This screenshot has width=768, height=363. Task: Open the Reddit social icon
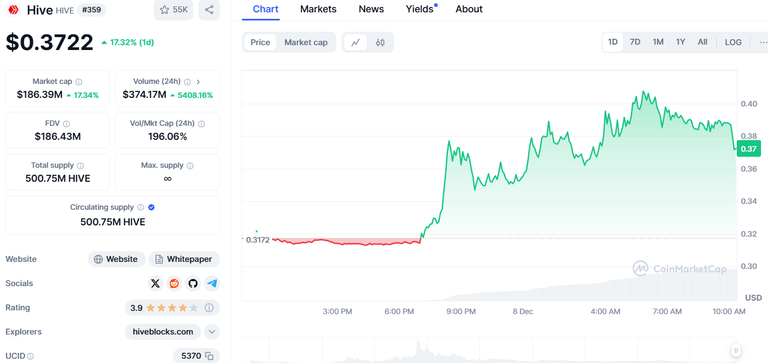(174, 283)
